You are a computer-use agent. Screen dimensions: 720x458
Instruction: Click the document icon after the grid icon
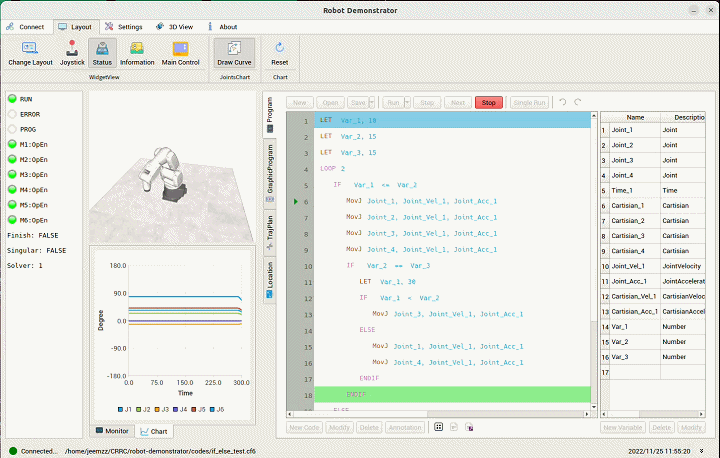click(x=454, y=427)
